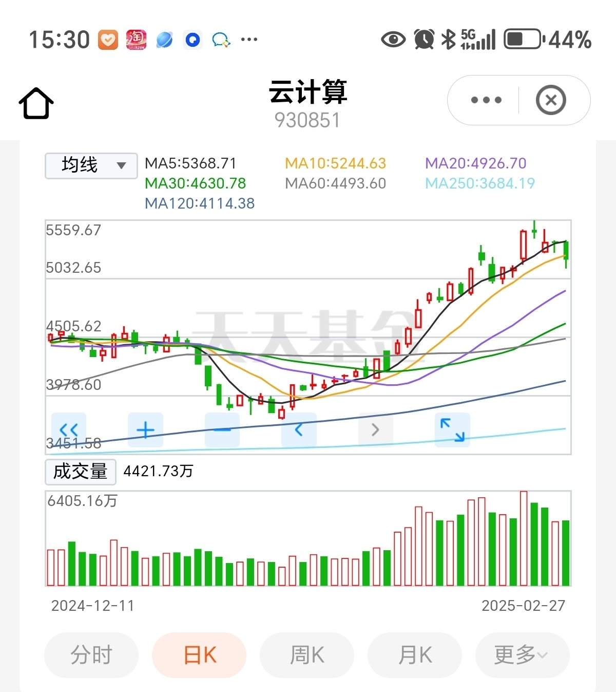The height and width of the screenshot is (692, 616).
Task: Expand chart to fullscreen
Action: [x=452, y=429]
